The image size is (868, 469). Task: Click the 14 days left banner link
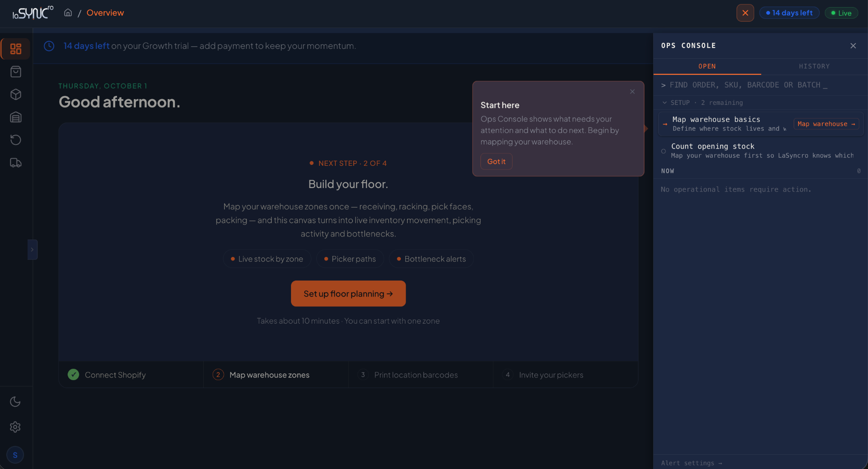pos(86,46)
